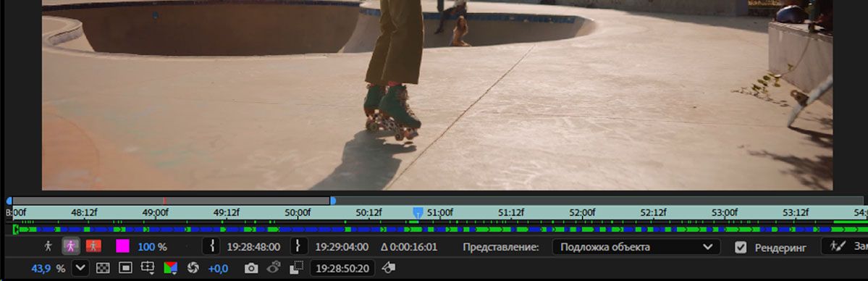Screen dimensions: 868x281
Task: Open the show channel RGB color icon
Action: point(171,268)
